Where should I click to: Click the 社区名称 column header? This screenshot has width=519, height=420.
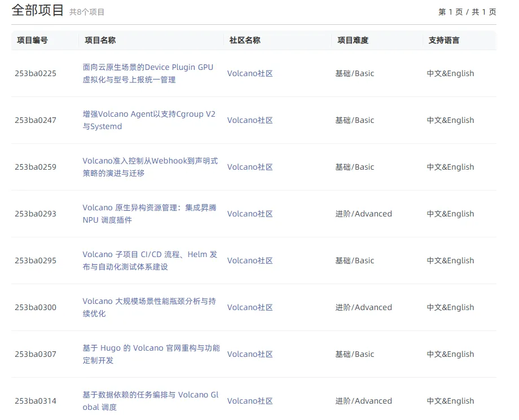(x=245, y=41)
